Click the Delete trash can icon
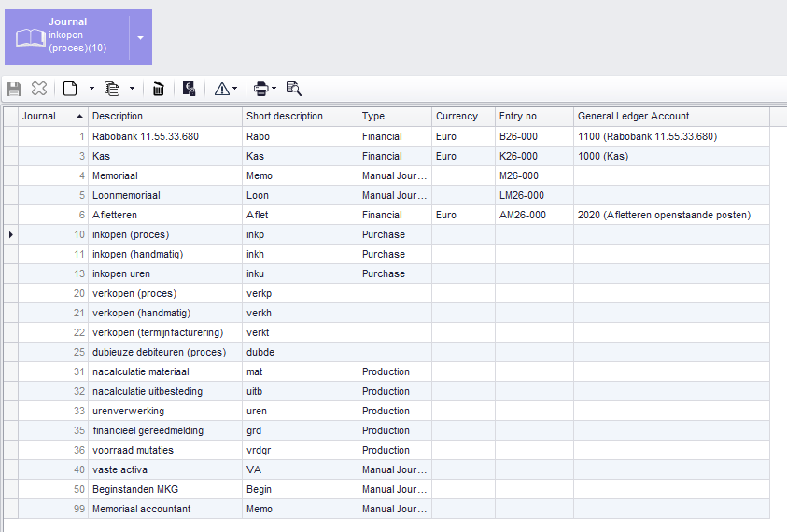 [159, 89]
